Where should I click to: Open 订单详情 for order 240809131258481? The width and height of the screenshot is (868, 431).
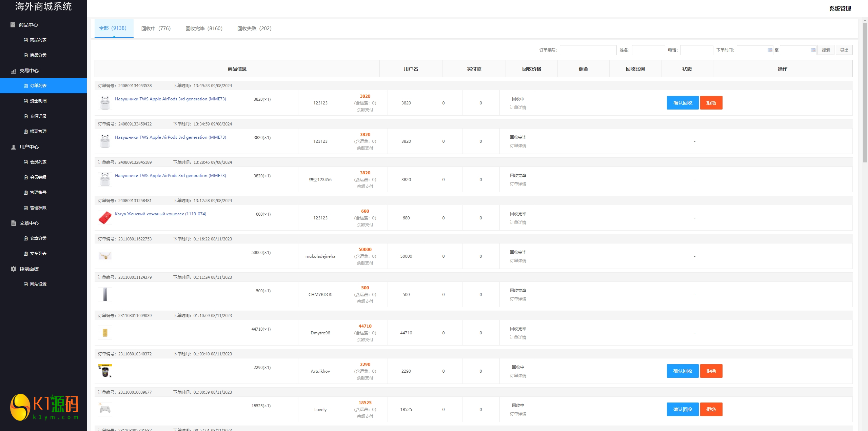(518, 222)
